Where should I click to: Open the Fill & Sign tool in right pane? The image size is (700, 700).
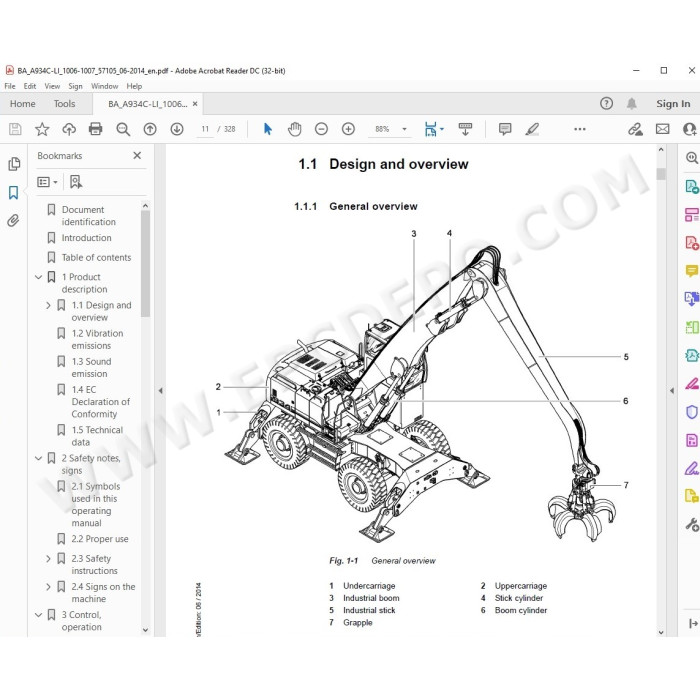click(692, 469)
